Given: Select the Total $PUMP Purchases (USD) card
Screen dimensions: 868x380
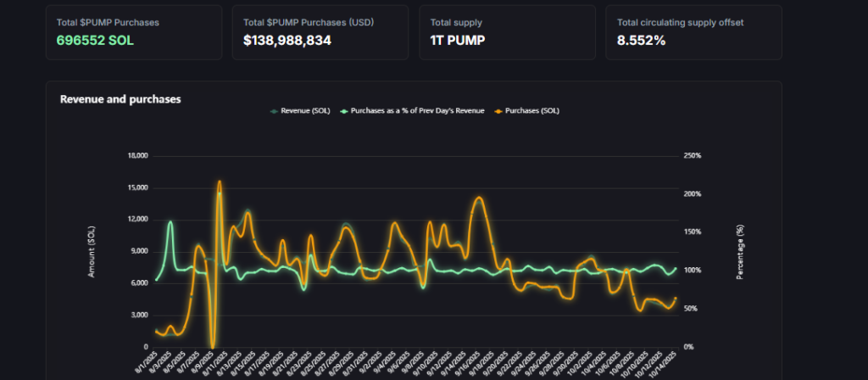Looking at the screenshot, I should pos(320,32).
